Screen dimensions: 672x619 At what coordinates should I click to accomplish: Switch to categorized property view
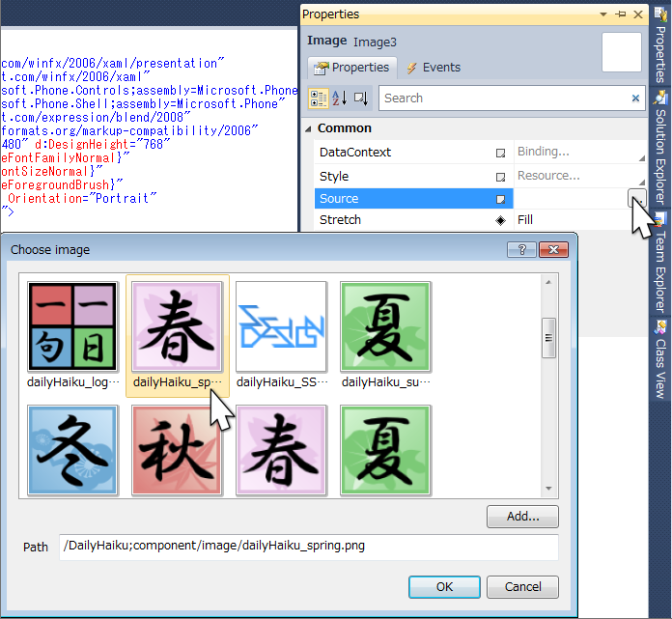tap(319, 98)
